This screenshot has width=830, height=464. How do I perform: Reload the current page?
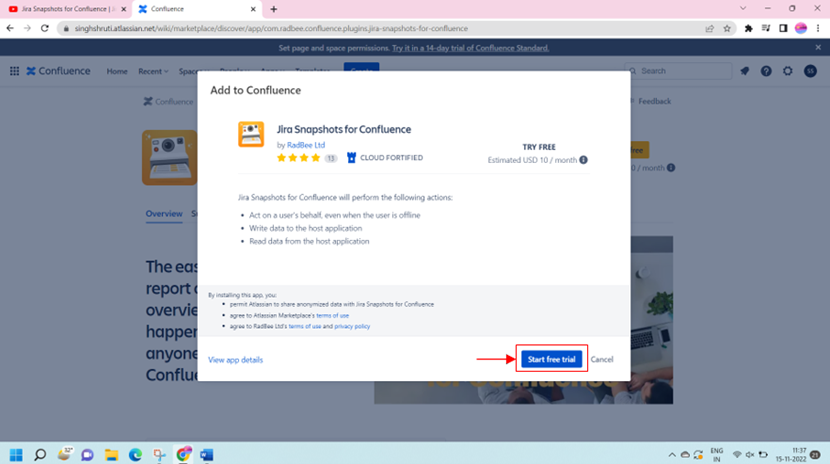coord(44,29)
